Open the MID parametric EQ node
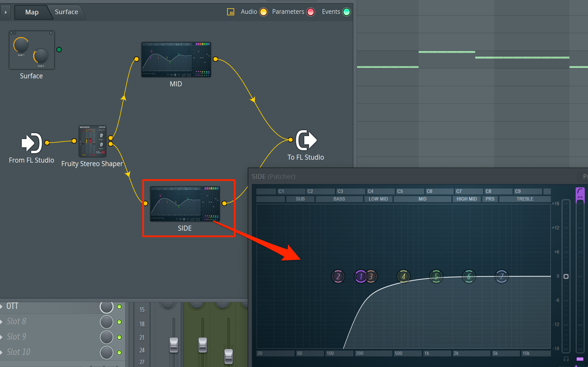 point(176,59)
